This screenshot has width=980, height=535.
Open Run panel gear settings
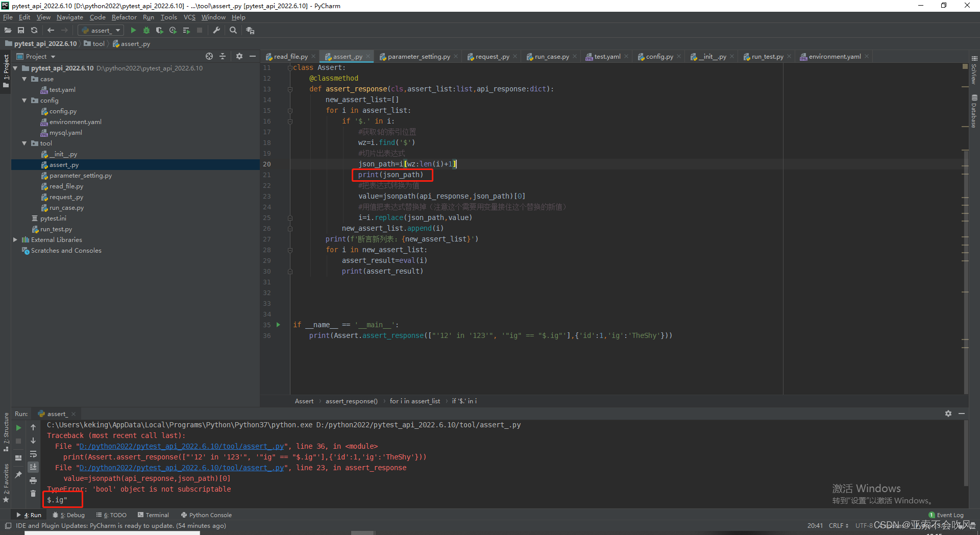(x=948, y=414)
